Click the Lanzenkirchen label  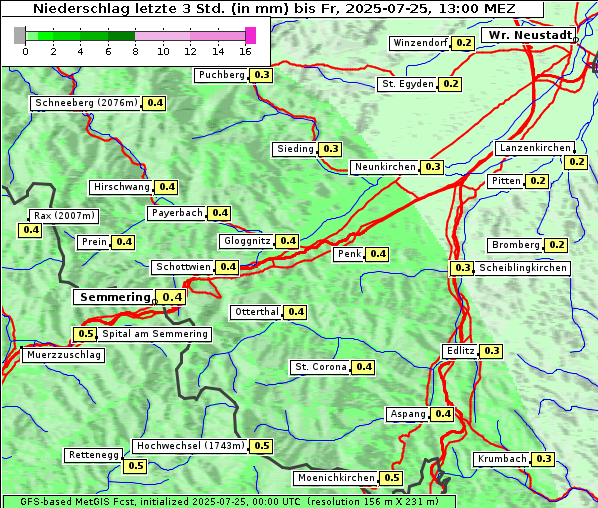coord(535,148)
